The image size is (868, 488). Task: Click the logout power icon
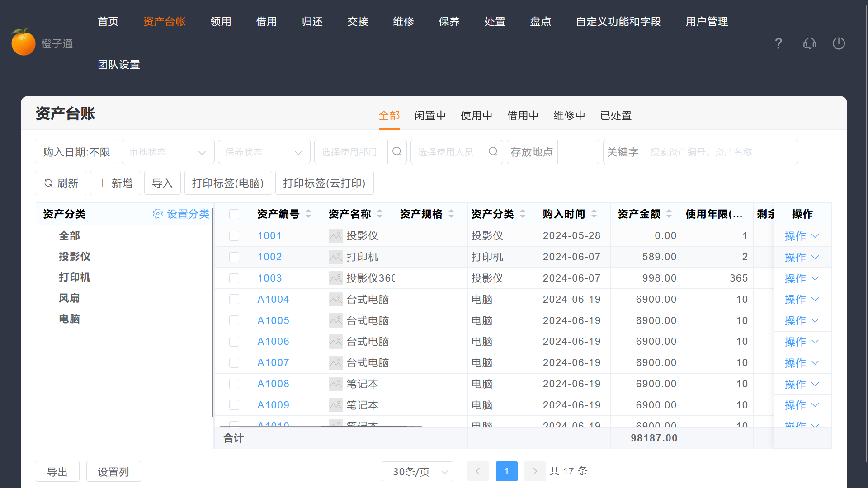click(x=839, y=43)
